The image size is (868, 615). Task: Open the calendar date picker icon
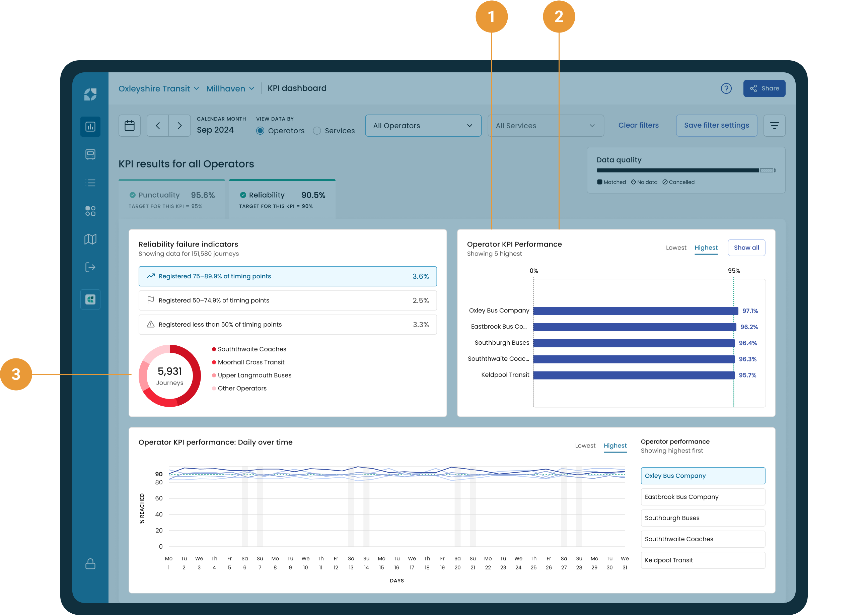point(129,125)
